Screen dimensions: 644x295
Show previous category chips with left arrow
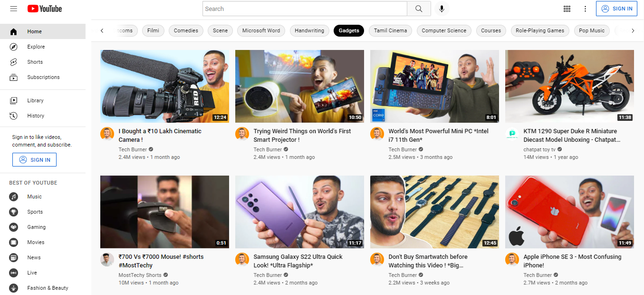tap(102, 30)
